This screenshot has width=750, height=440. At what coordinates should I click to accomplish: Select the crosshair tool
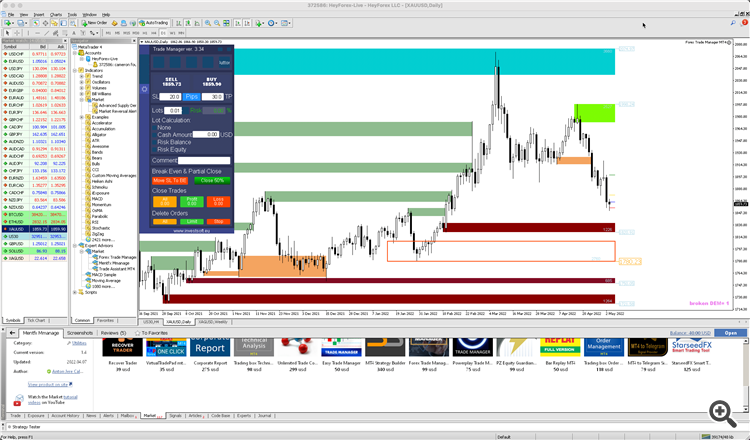click(17, 33)
